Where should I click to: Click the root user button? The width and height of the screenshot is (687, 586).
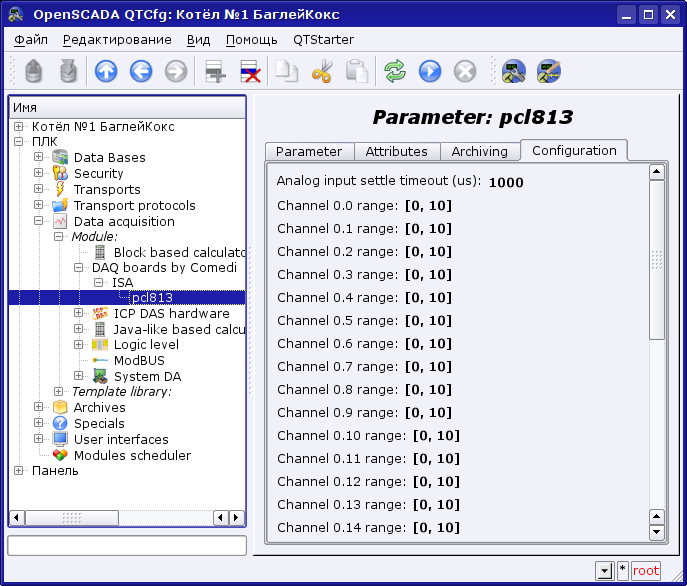coord(645,571)
